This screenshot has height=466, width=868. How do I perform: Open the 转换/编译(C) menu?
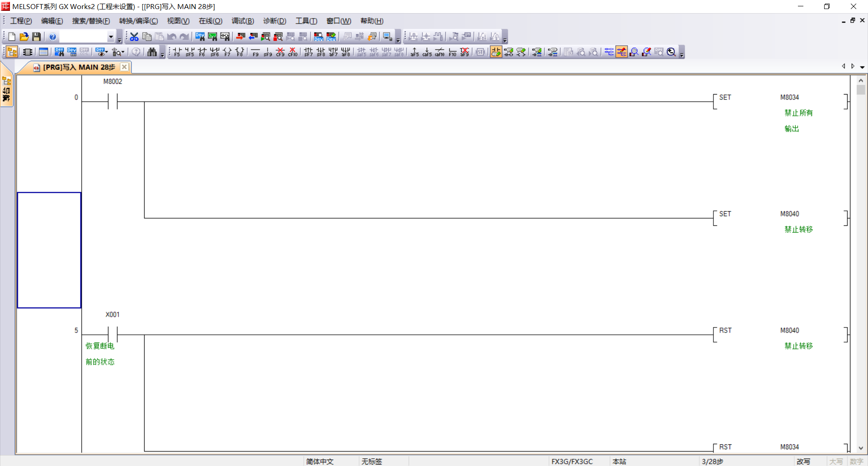coord(138,21)
